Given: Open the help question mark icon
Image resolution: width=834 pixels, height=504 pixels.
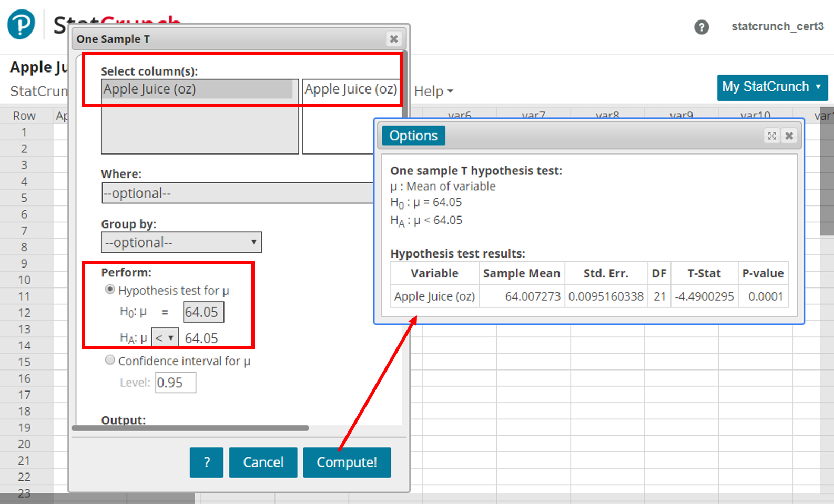Looking at the screenshot, I should (x=701, y=27).
